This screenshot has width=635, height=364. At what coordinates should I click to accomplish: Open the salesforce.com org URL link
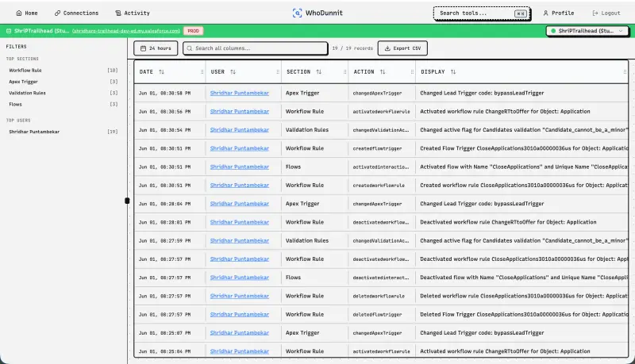126,31
